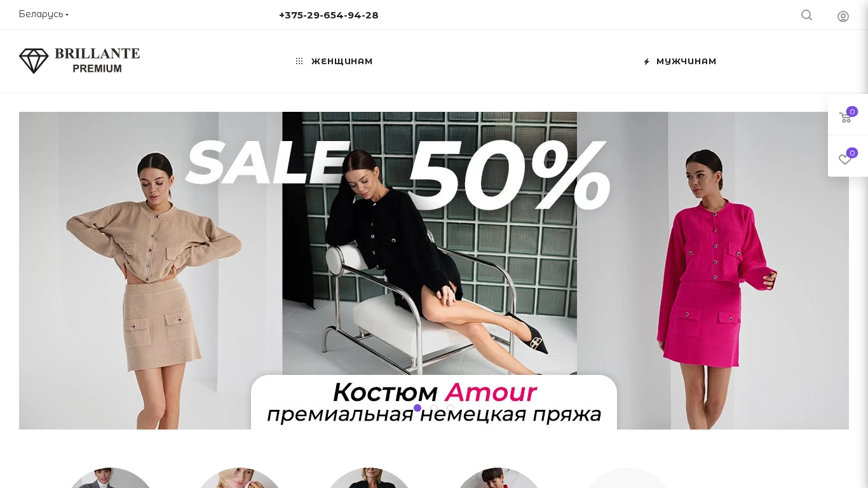Open the search magnifier icon

pyautogui.click(x=806, y=15)
